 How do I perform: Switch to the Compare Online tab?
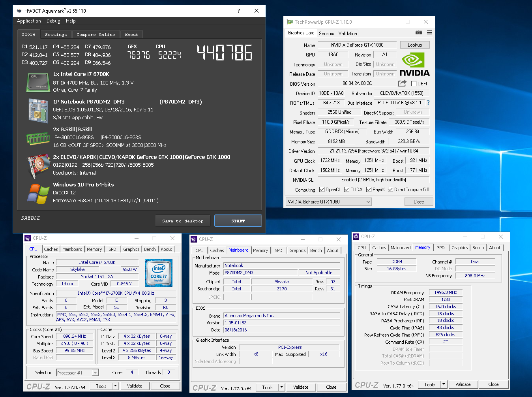pos(96,35)
